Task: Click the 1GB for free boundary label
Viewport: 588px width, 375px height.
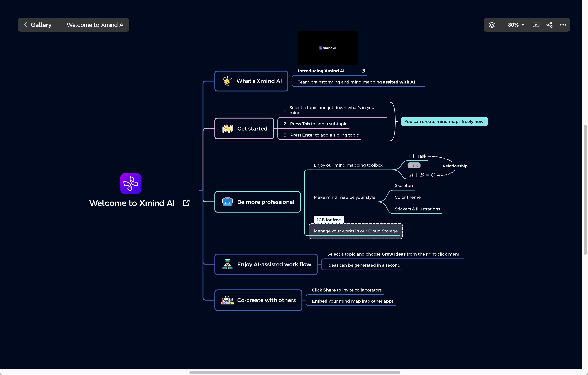Action: [x=329, y=220]
